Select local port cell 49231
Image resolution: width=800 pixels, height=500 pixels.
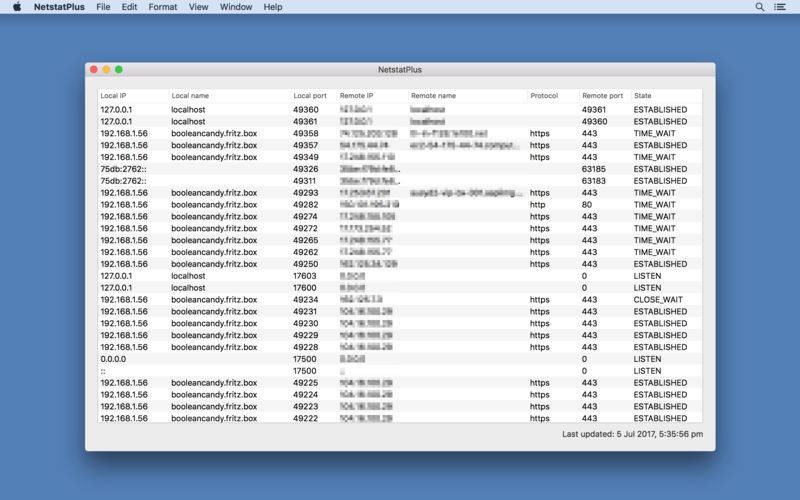pyautogui.click(x=305, y=312)
